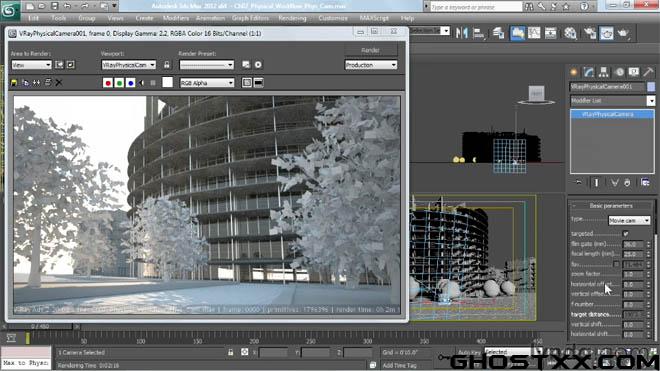The height and width of the screenshot is (371, 660).
Task: Open the Rendering menu
Action: (x=293, y=18)
